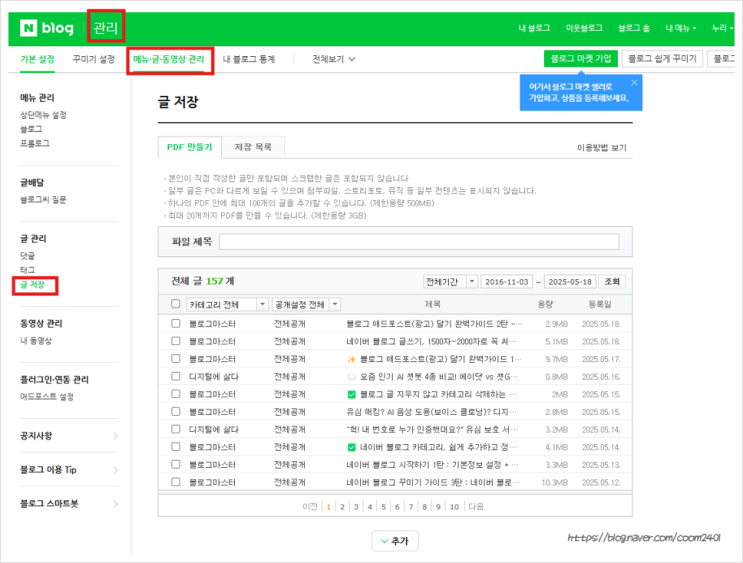This screenshot has width=743, height=563.
Task: Open 이용방법 보기 link
Action: point(601,148)
